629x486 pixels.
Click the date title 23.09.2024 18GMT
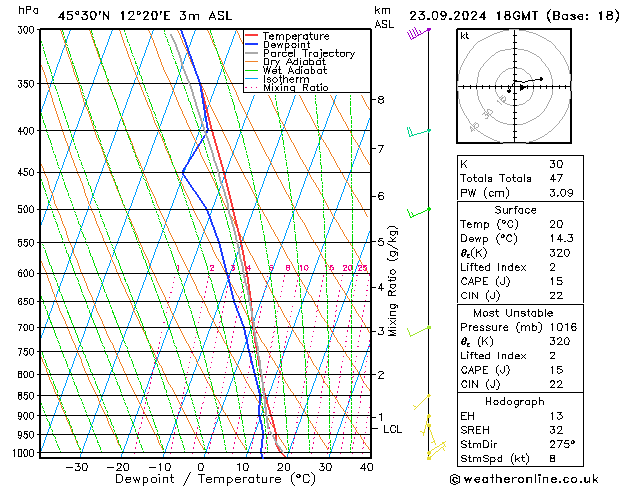pos(473,16)
